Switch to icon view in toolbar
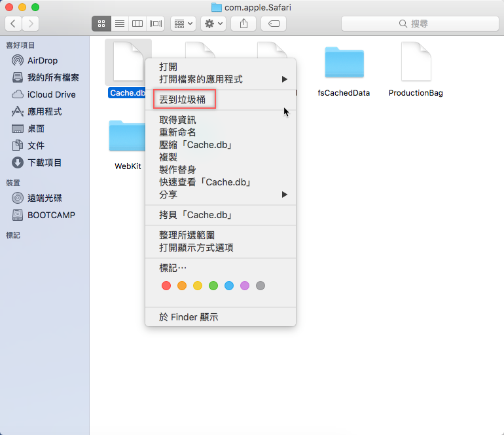This screenshot has width=504, height=435. pos(101,24)
